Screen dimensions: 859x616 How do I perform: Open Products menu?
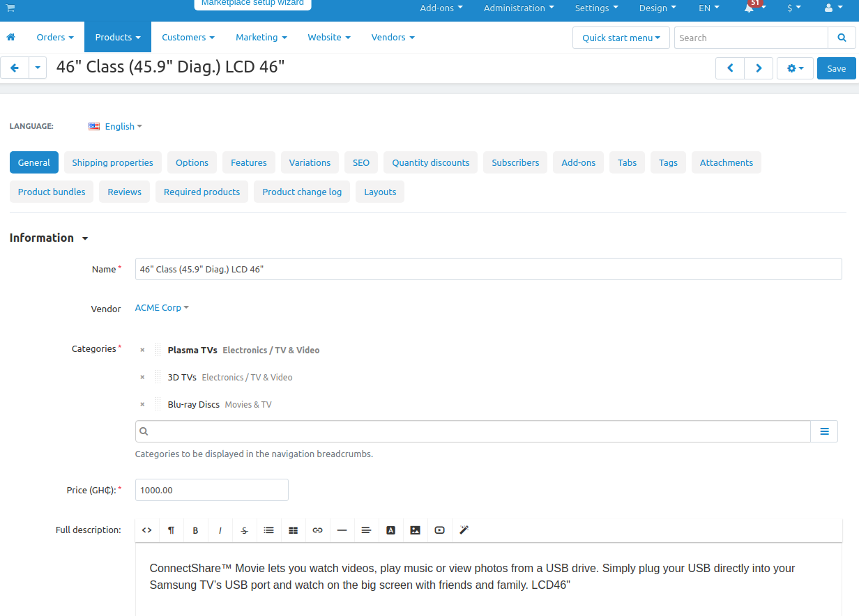pyautogui.click(x=118, y=37)
